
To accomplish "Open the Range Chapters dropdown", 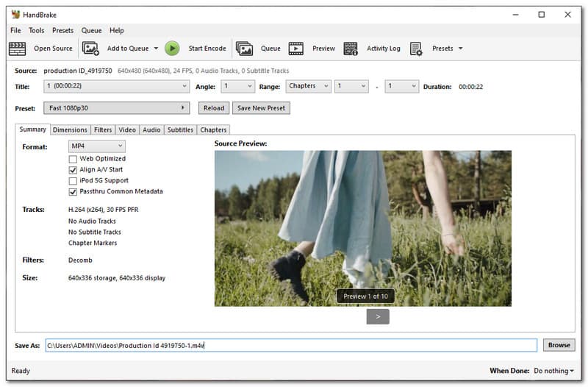I will (x=308, y=86).
